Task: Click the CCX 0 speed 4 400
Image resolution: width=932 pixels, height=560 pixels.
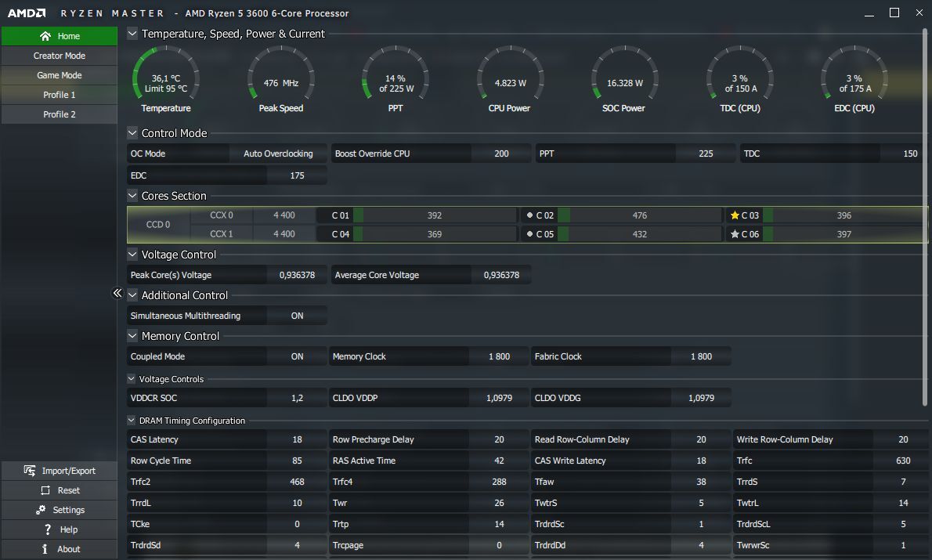Action: 284,215
